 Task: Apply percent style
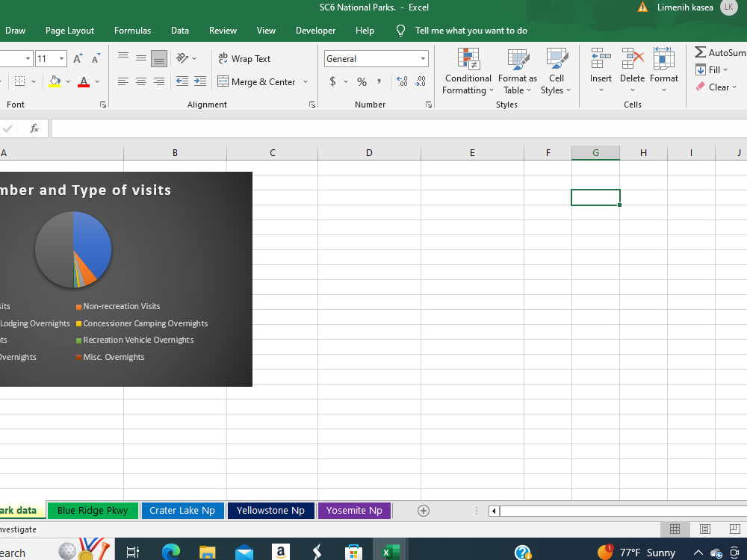tap(362, 82)
